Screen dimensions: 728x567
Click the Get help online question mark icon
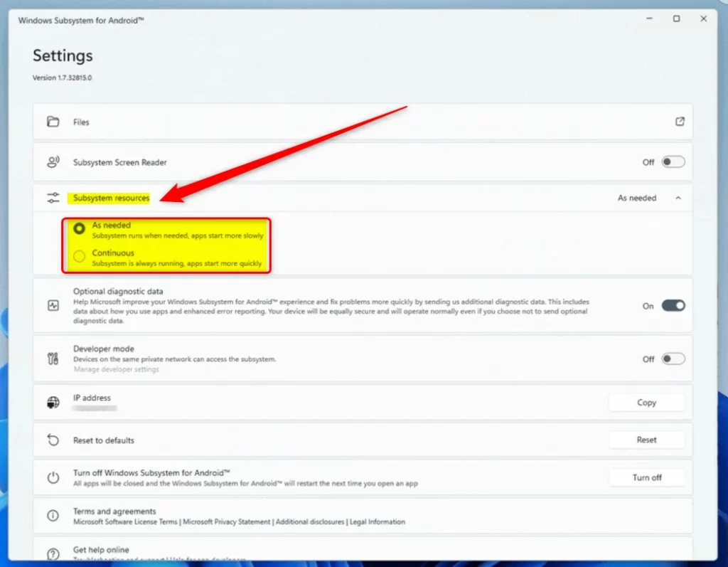point(53,553)
